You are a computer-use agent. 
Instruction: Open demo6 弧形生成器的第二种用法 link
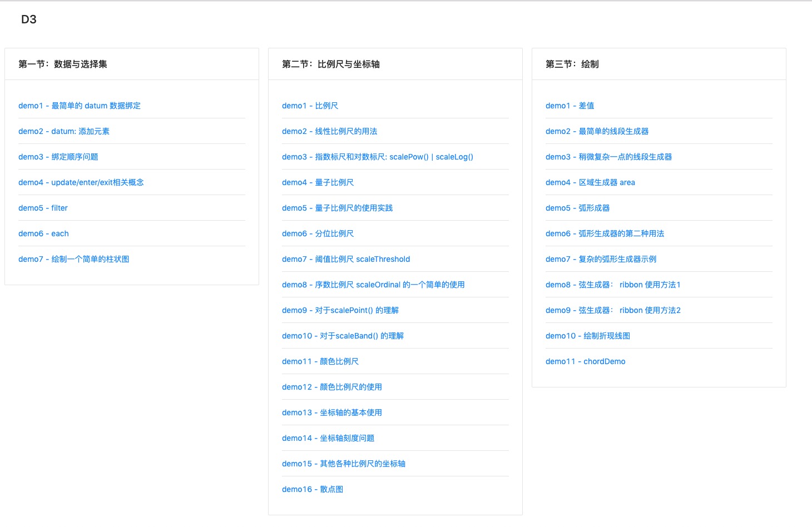click(x=605, y=233)
